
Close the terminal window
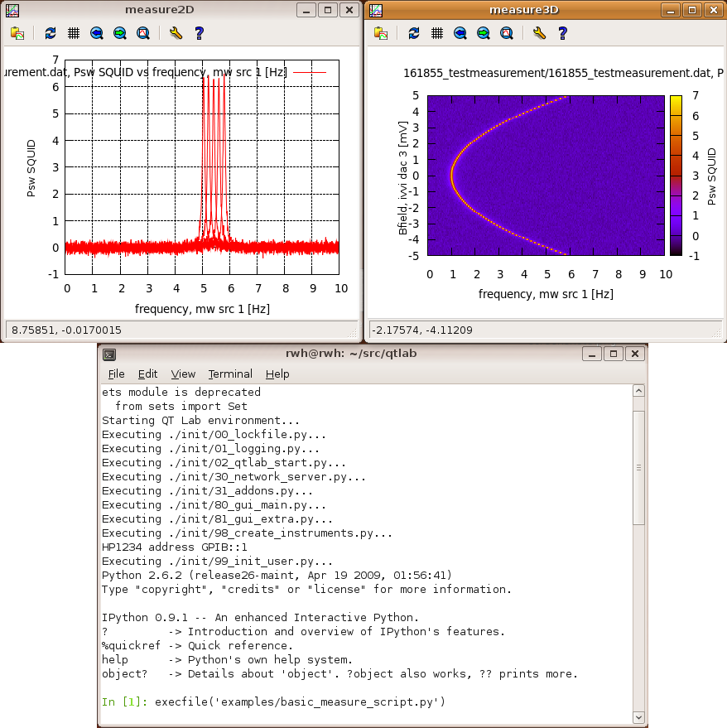tap(635, 354)
